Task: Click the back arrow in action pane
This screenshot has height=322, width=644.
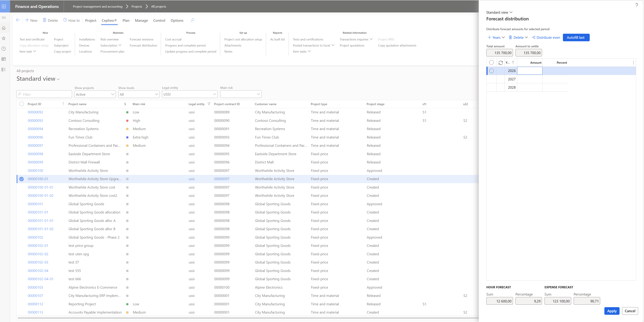Action: (x=18, y=20)
